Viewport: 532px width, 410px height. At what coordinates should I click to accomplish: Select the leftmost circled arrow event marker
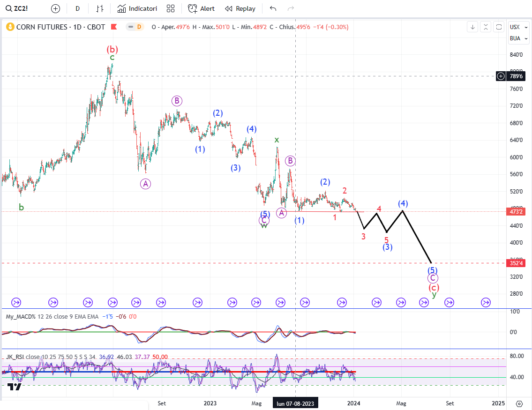16,302
